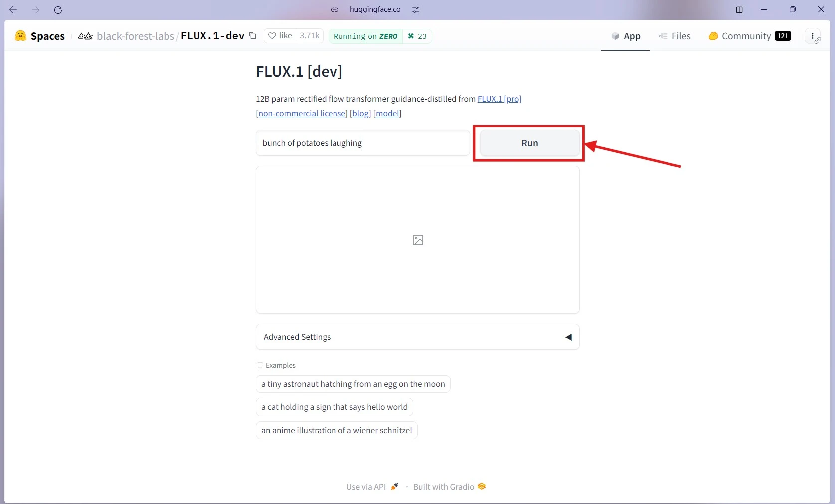The height and width of the screenshot is (504, 835).
Task: Follow the FLUX.1 [pro] link
Action: tap(500, 99)
